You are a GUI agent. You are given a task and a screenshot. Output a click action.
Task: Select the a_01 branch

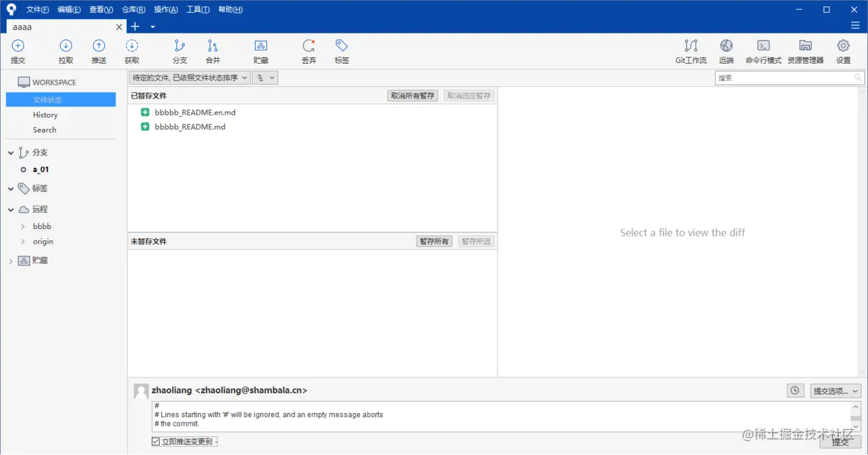coord(41,169)
